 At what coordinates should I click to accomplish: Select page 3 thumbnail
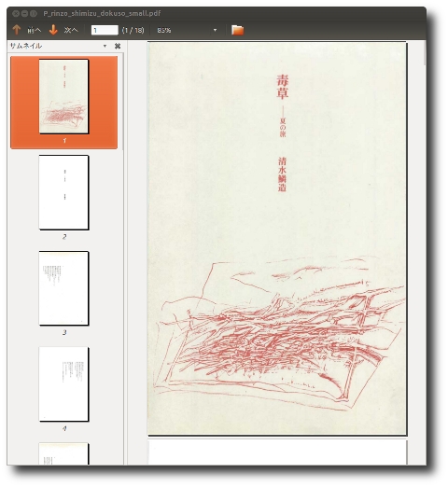pyautogui.click(x=63, y=288)
